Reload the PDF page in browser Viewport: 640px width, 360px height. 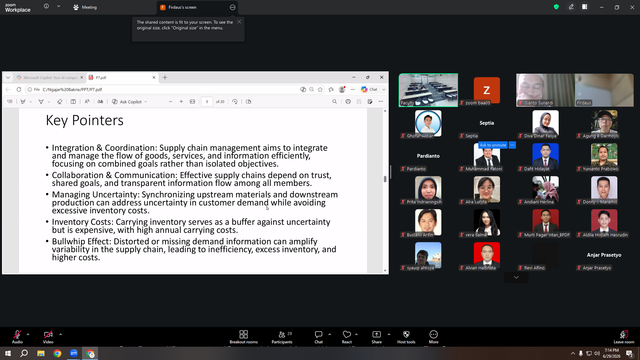tap(19, 89)
